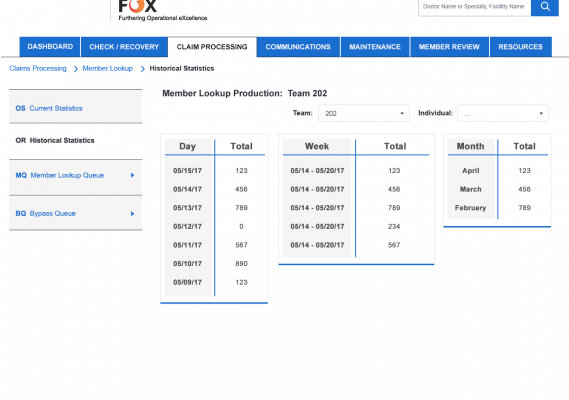
Task: Follow Claims Processing breadcrumb link
Action: 38,68
